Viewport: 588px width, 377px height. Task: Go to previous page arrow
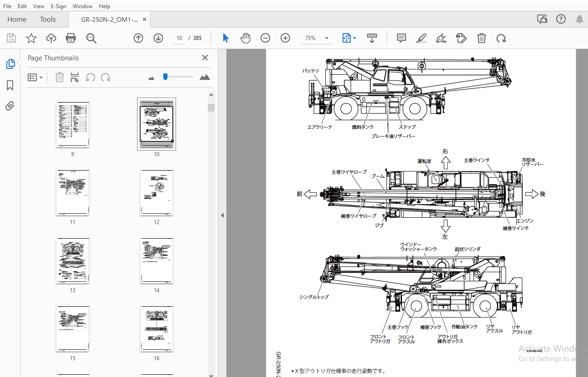point(138,38)
